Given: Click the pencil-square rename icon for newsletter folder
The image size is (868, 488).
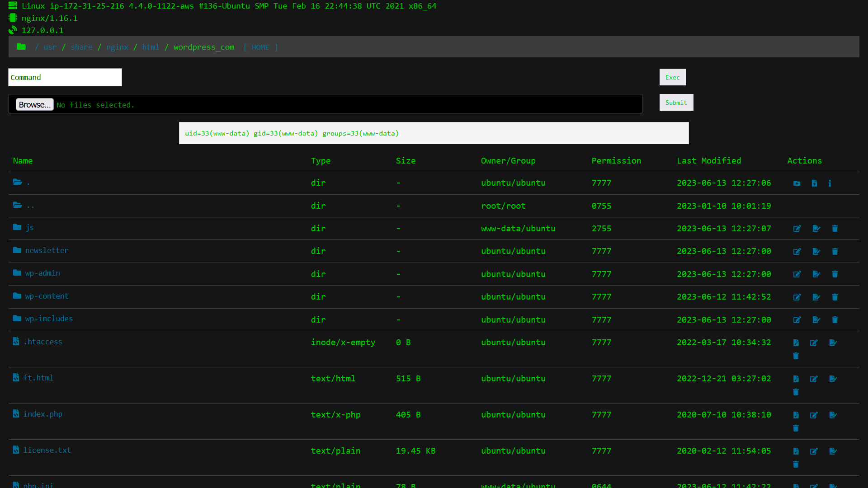Looking at the screenshot, I should point(797,252).
